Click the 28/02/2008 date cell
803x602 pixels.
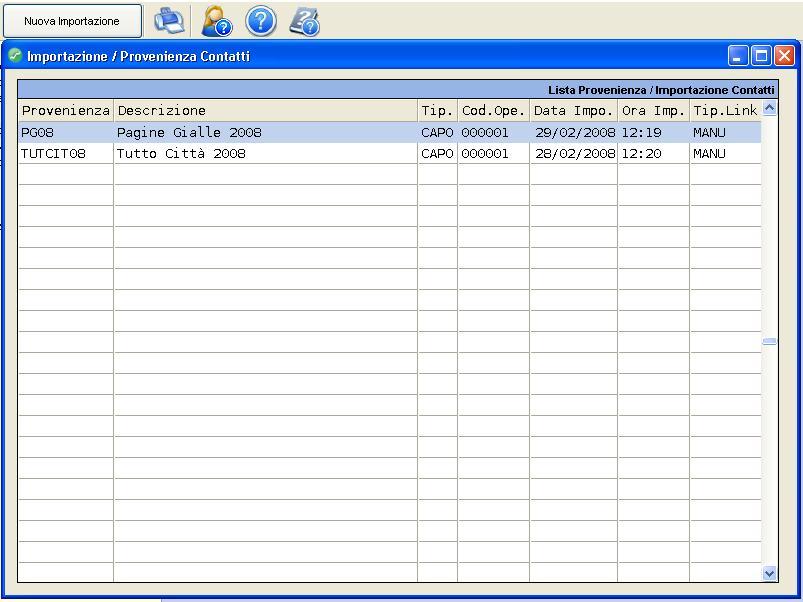[x=574, y=154]
